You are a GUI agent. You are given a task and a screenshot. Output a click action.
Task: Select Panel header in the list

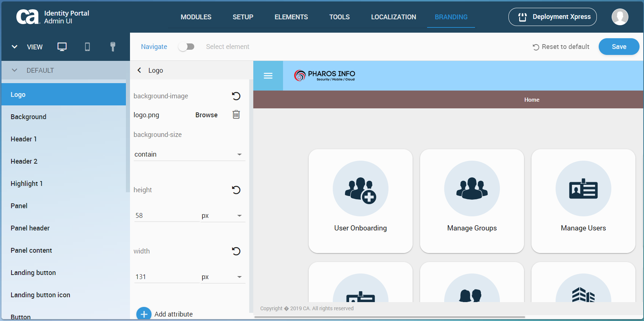[64, 228]
